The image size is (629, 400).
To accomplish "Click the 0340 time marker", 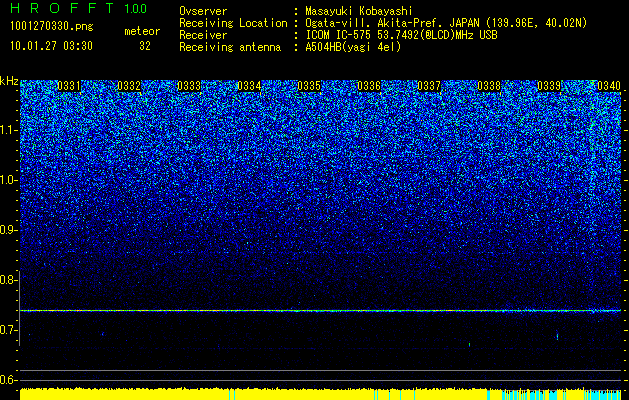I will 609,86.
